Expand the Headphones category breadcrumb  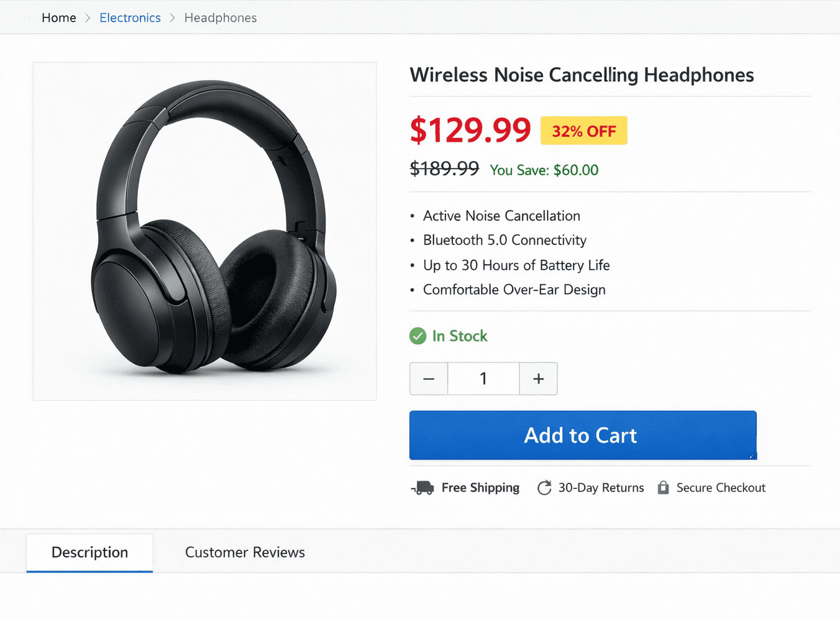(x=220, y=17)
